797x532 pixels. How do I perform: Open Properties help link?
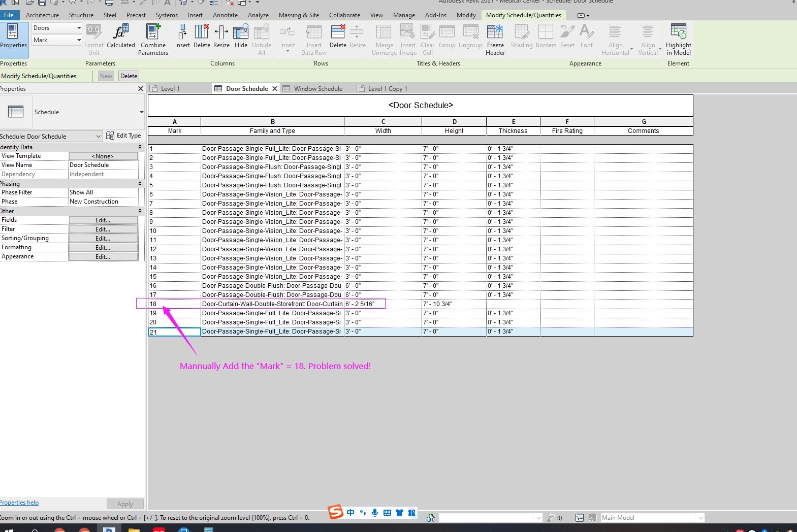[x=19, y=503]
